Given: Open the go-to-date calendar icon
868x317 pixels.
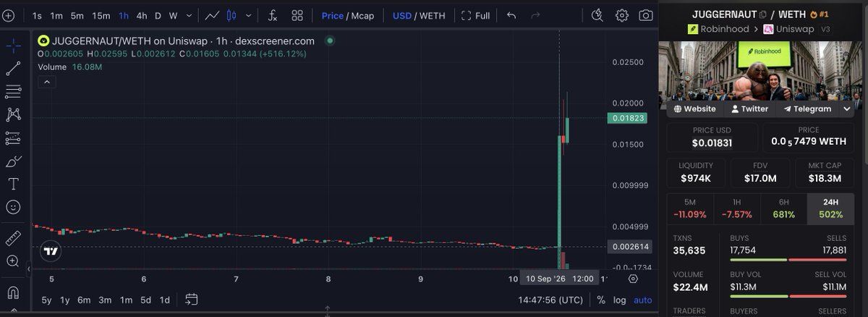Looking at the screenshot, I should (192, 299).
